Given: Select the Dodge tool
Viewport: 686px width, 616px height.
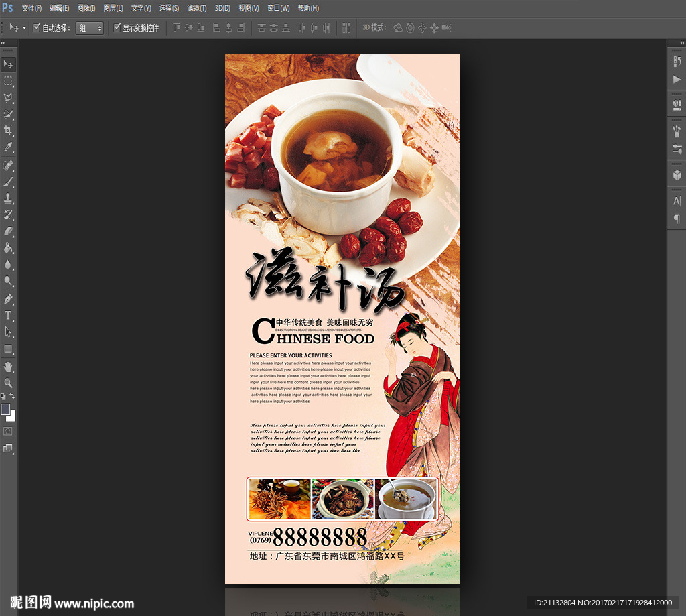Looking at the screenshot, I should tap(8, 281).
